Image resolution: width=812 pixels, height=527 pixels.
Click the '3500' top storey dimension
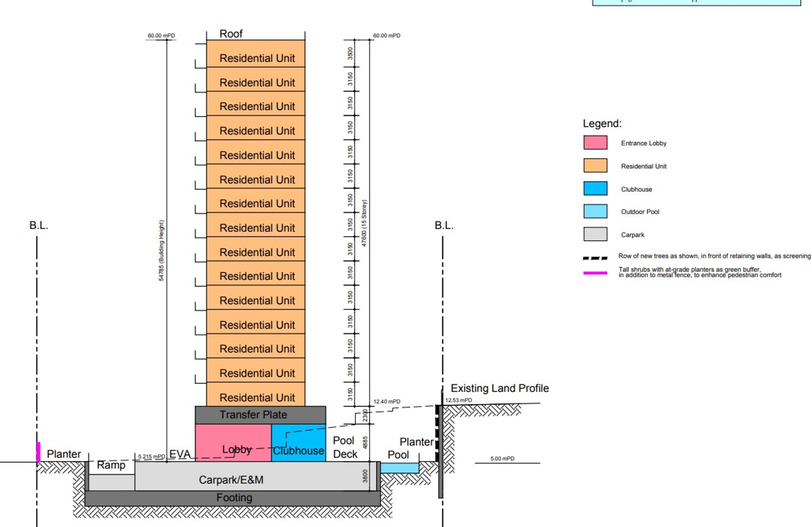point(350,53)
